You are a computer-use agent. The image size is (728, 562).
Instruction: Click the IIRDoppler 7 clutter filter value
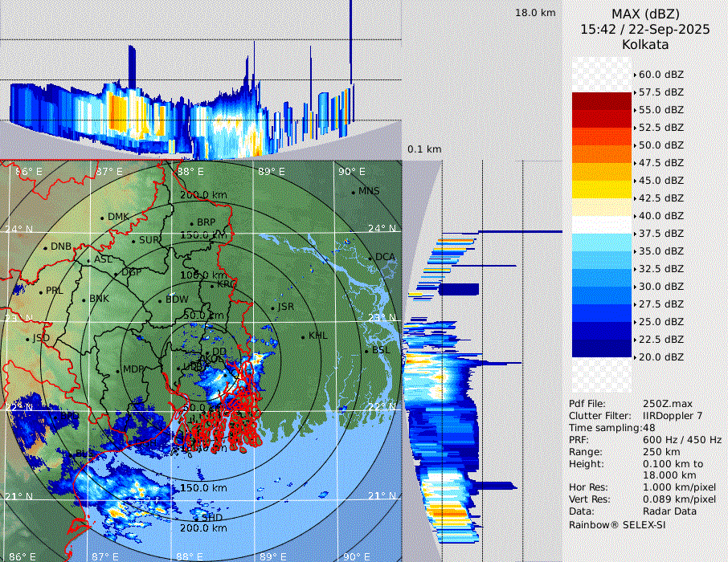click(x=673, y=416)
